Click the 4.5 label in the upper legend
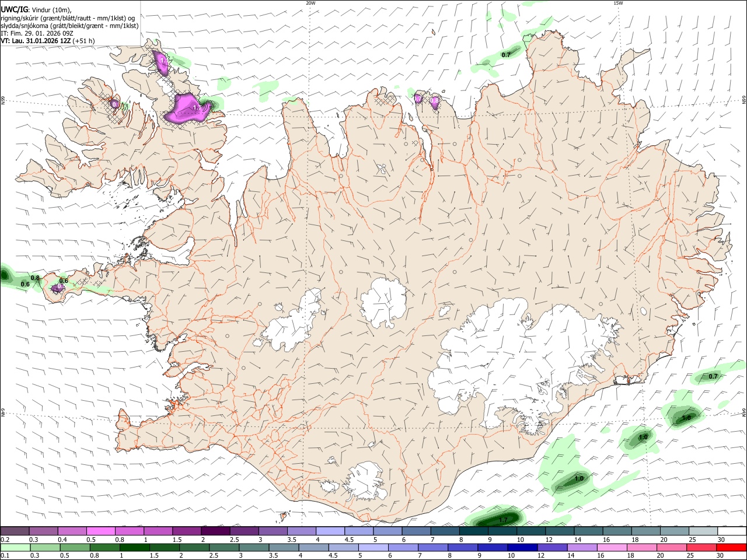The image size is (747, 560). [x=349, y=540]
